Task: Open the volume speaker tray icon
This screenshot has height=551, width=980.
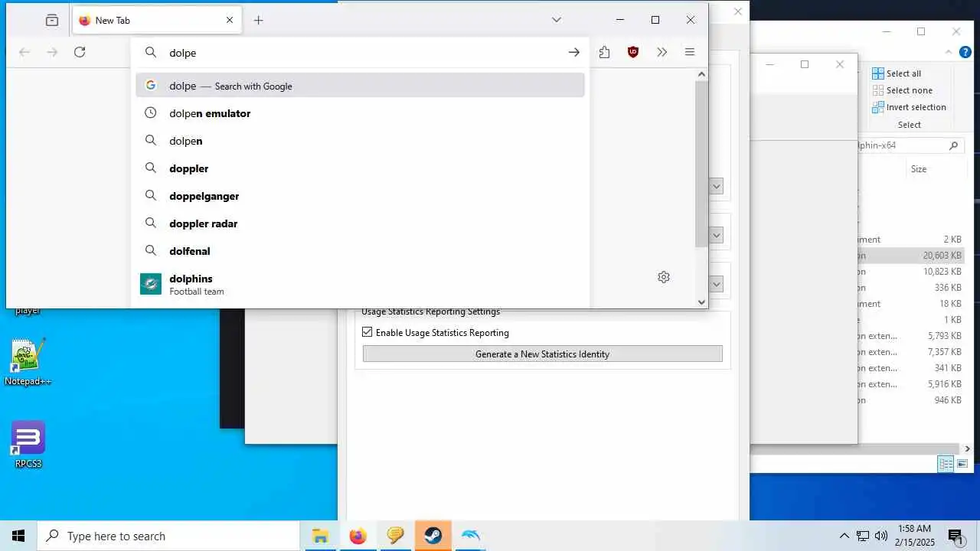Action: (881, 536)
